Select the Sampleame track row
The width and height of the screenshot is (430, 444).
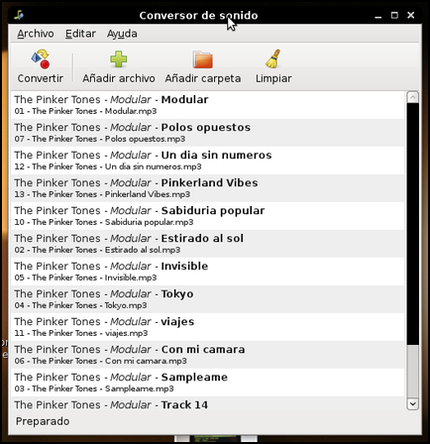(207, 382)
